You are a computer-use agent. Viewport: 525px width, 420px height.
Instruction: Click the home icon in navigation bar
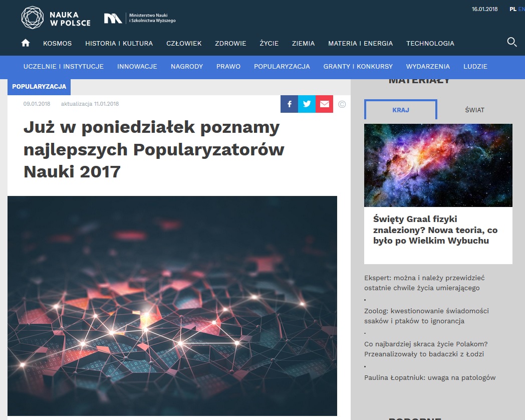click(x=26, y=43)
